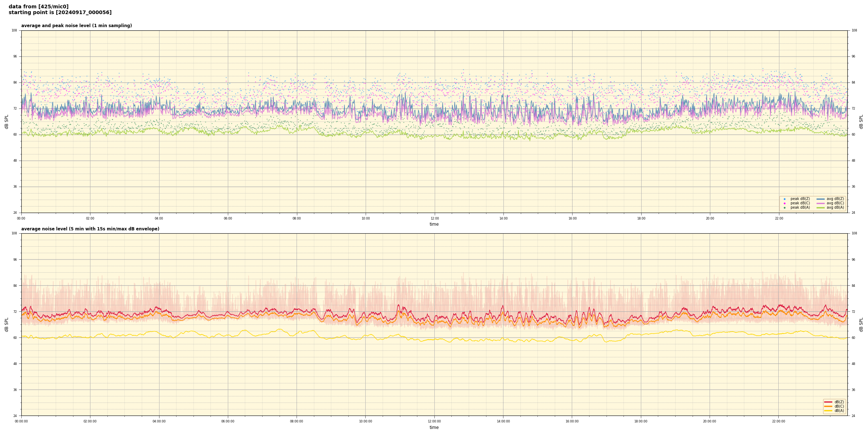Click the yellow dB(A) legend entry in lower chart

click(x=828, y=410)
